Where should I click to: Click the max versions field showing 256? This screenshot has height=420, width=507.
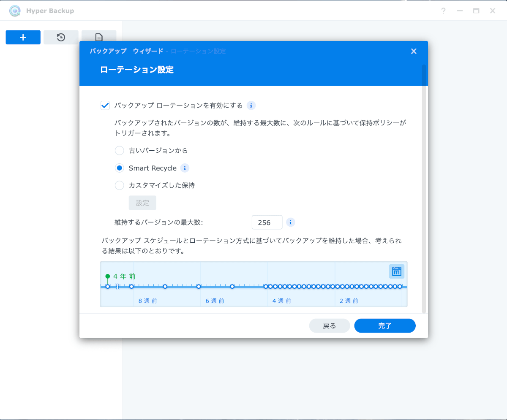click(x=267, y=222)
